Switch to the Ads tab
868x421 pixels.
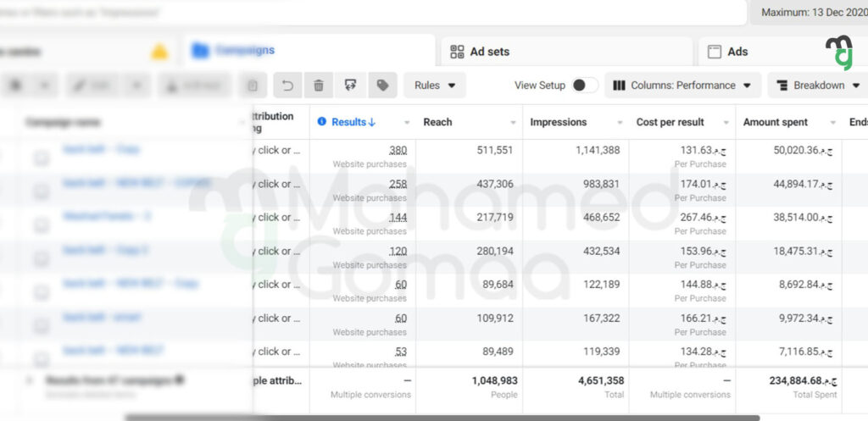pyautogui.click(x=737, y=52)
